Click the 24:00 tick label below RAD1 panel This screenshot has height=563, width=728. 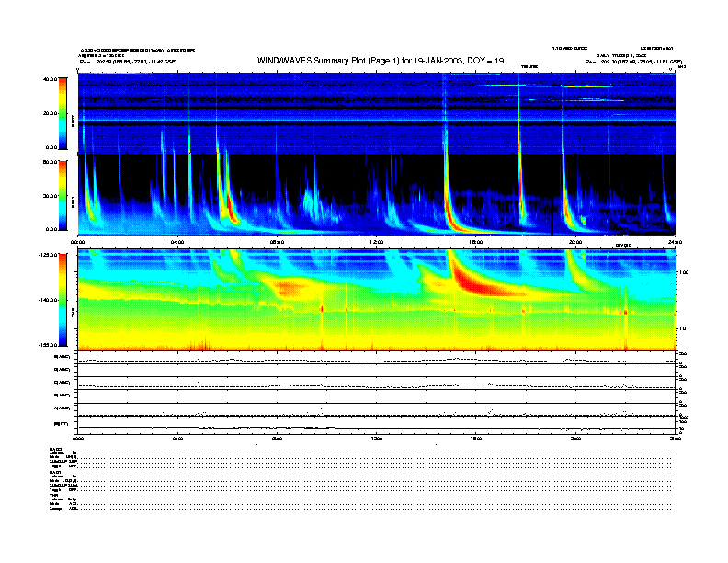click(675, 242)
